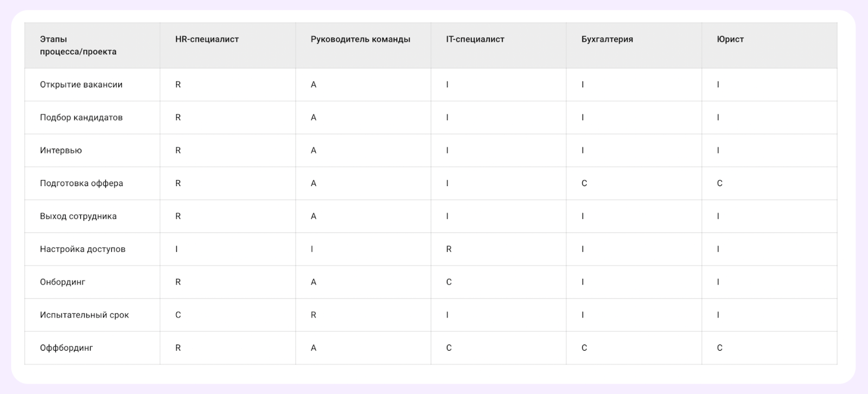Click the "Бухгалтерия" column header
Screen dimensions: 868x394
click(607, 40)
